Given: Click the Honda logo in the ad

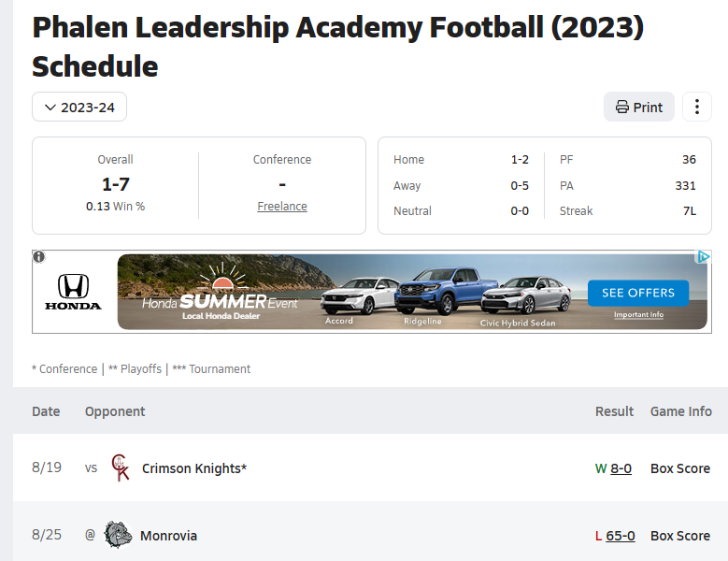Looking at the screenshot, I should 73,292.
